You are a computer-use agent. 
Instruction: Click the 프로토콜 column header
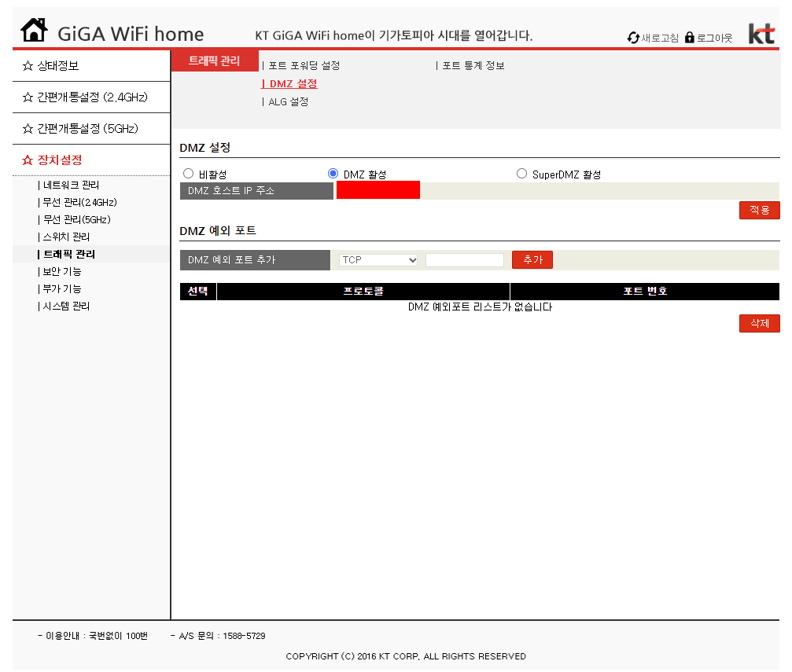point(363,292)
